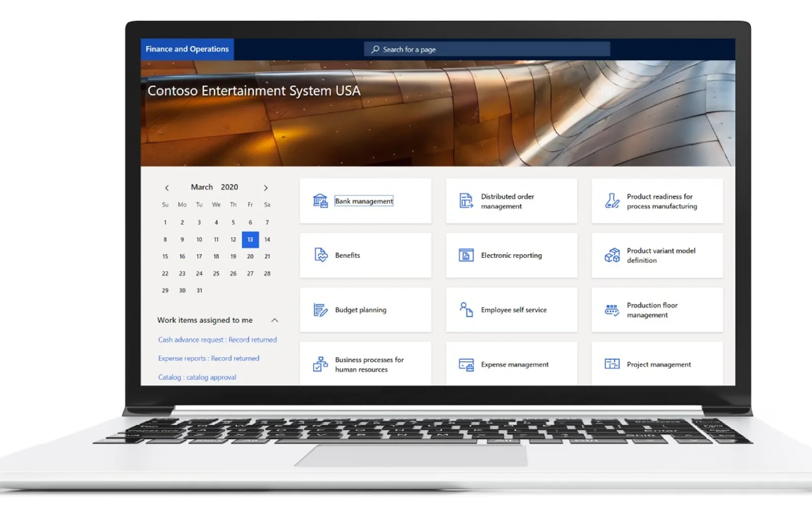Click the Business processes for human resources icon
Viewport: 812px width, 508px height.
point(320,364)
